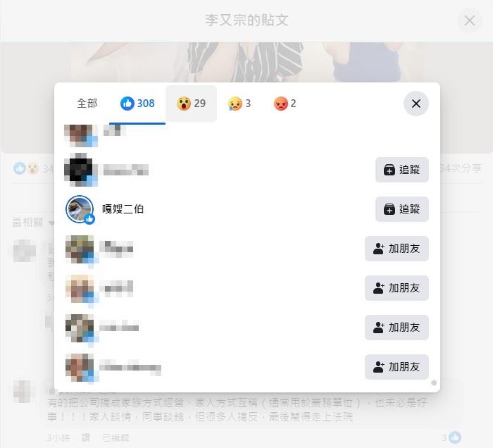Click the first 加朋友 button in the list
Image resolution: width=493 pixels, height=448 pixels.
[397, 249]
